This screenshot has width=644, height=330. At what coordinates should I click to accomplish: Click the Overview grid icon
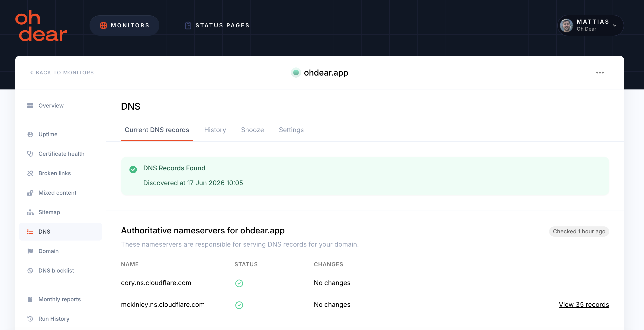click(30, 106)
